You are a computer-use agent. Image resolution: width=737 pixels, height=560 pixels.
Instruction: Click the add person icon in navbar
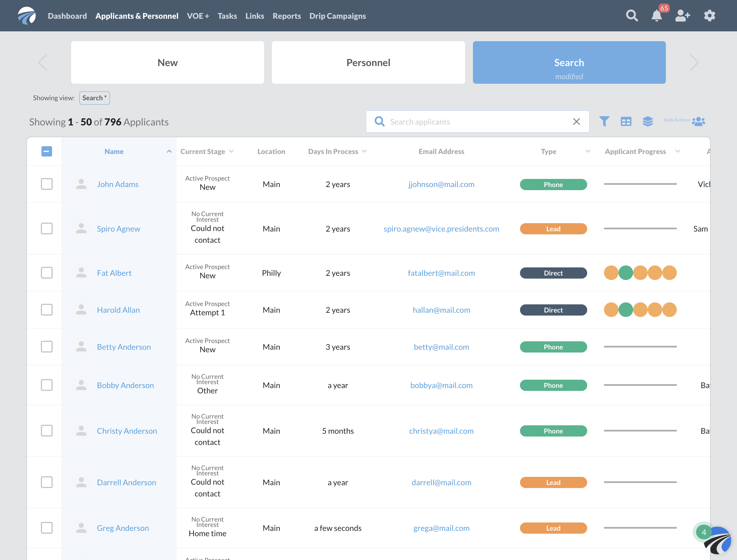point(682,16)
